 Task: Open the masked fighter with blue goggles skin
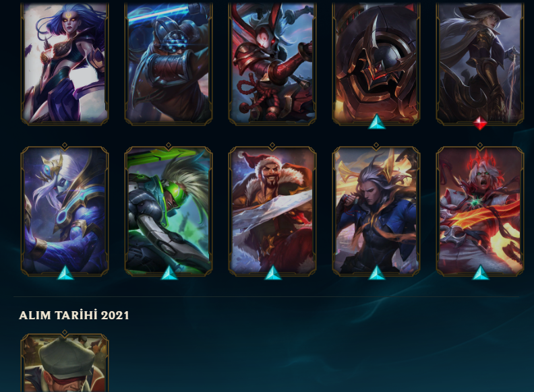click(x=169, y=63)
